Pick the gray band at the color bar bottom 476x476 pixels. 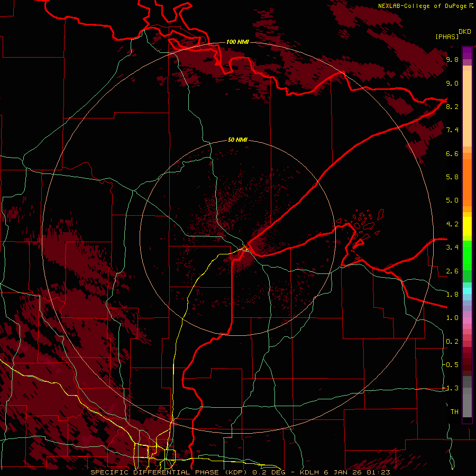(x=467, y=401)
